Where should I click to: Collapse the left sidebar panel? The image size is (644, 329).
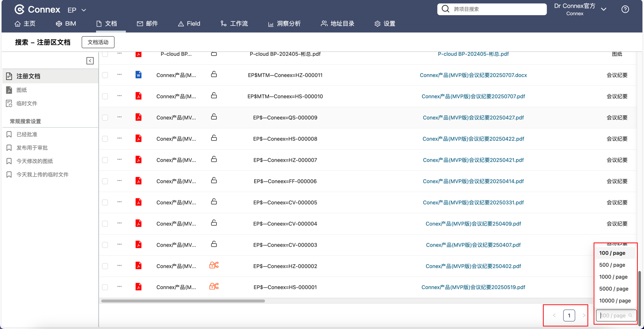click(90, 61)
